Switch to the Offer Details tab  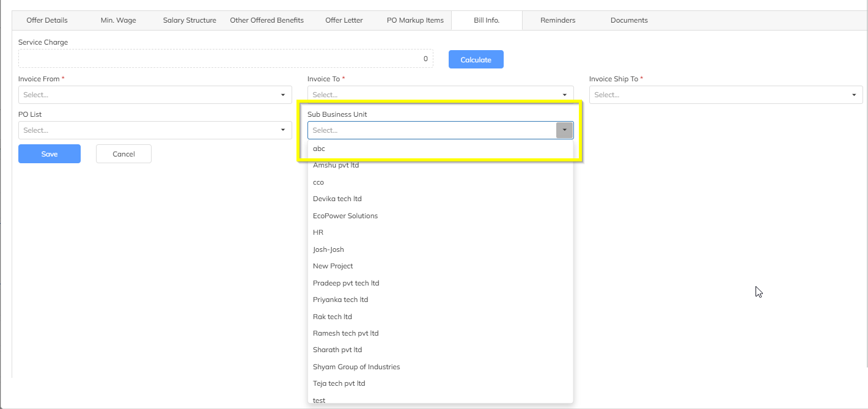[47, 20]
